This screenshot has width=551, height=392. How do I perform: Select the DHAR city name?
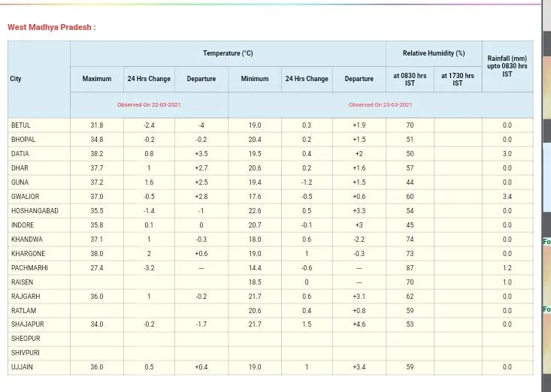tap(20, 168)
